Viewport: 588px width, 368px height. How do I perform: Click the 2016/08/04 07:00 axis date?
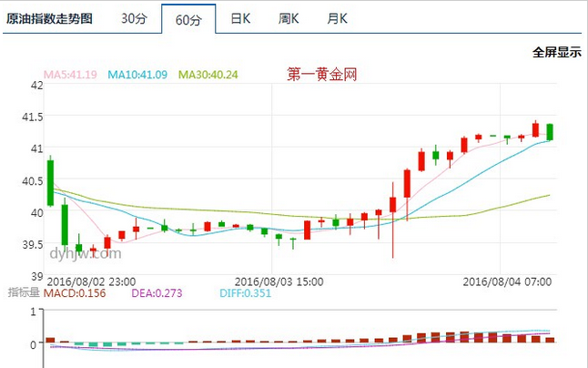tap(507, 281)
